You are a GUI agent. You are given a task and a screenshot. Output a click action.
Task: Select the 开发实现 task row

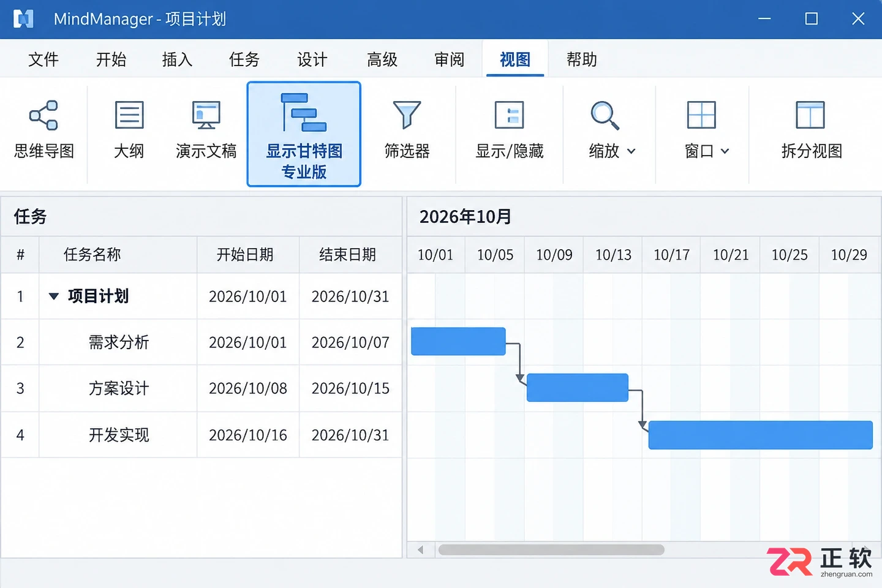201,435
